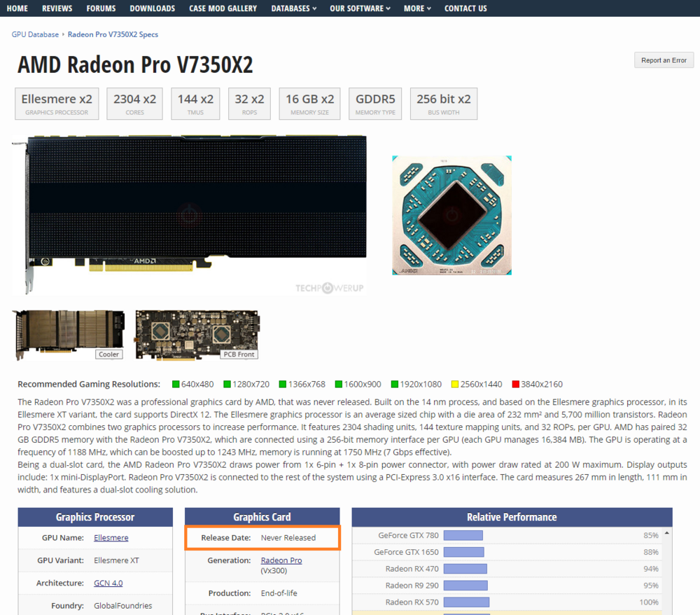
Task: Click the GPU Database breadcrumb link
Action: [x=35, y=34]
